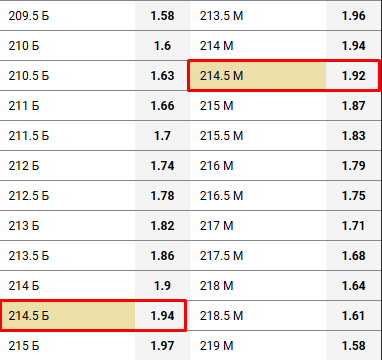Viewport: 382px width, 360px height.
Task: Choose odds 1.97 for 215 Б
Action: (x=162, y=346)
